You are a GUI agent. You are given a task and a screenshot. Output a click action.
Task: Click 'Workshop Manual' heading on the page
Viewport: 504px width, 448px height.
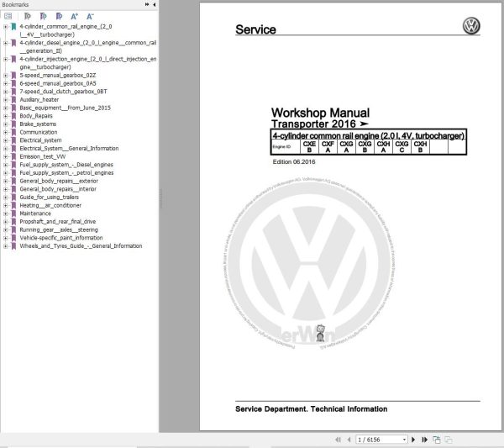coord(320,113)
